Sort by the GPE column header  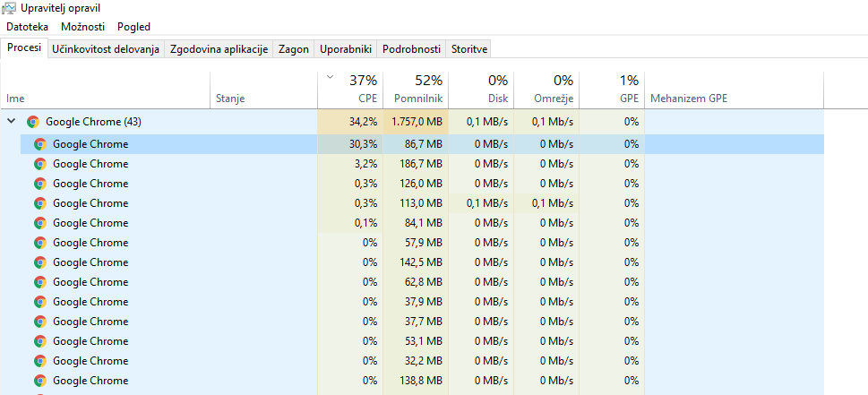coord(612,90)
